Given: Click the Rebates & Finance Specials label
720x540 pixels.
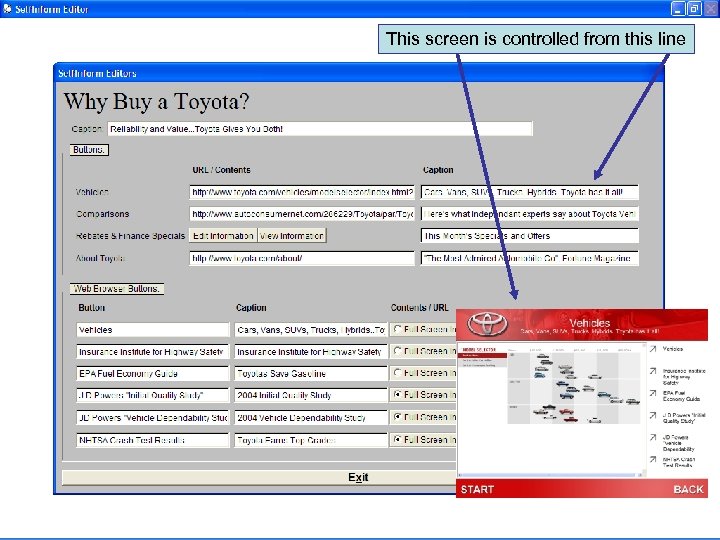Looking at the screenshot, I should coord(130,236).
